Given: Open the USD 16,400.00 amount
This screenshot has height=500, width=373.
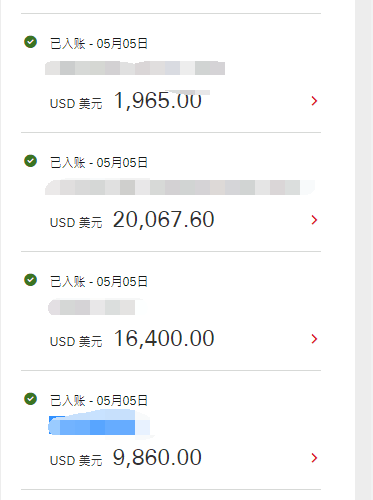Looking at the screenshot, I should [132, 339].
